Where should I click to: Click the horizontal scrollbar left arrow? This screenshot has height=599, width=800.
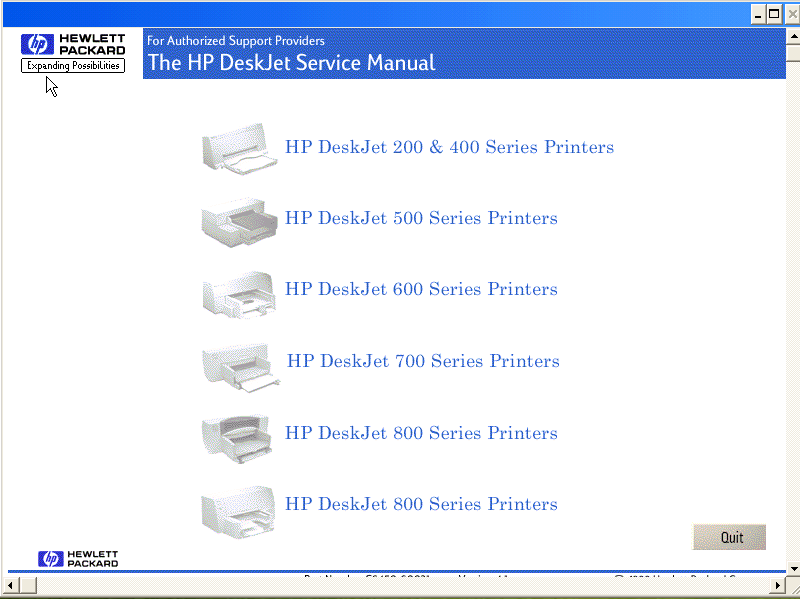(x=10, y=585)
